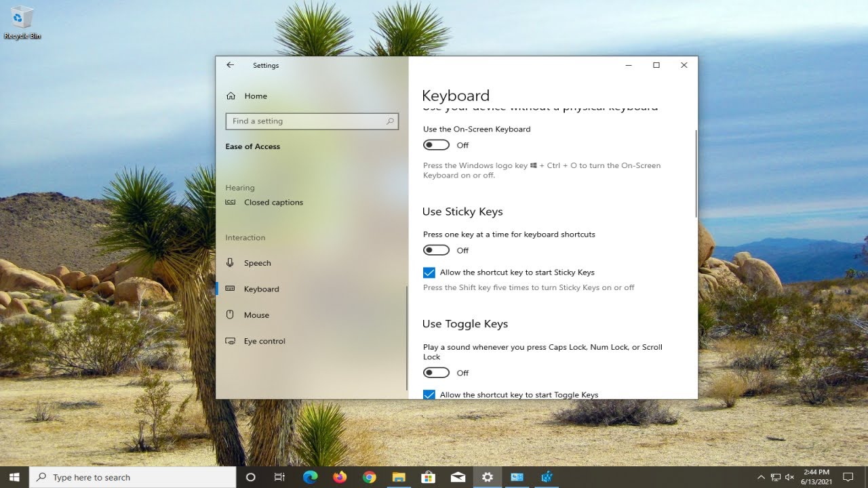This screenshot has width=868, height=488.
Task: Open File Explorer from the taskbar
Action: pos(399,477)
